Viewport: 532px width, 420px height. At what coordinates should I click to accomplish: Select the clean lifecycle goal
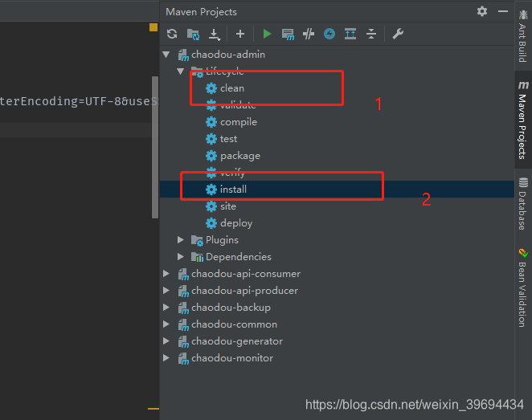pos(232,88)
